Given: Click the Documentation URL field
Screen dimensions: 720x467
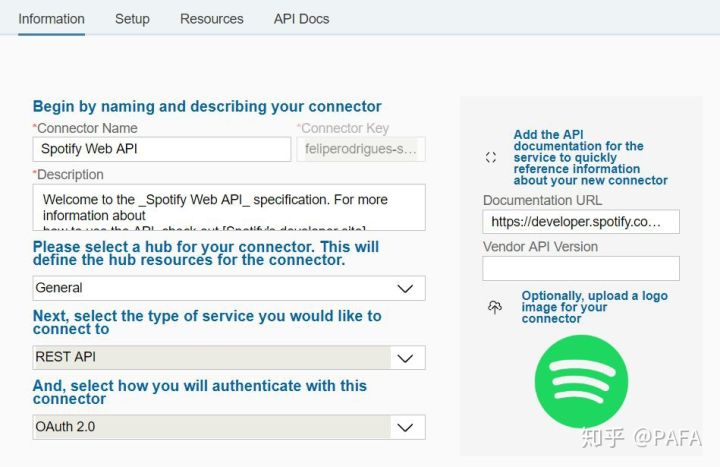Looking at the screenshot, I should coord(580,221).
